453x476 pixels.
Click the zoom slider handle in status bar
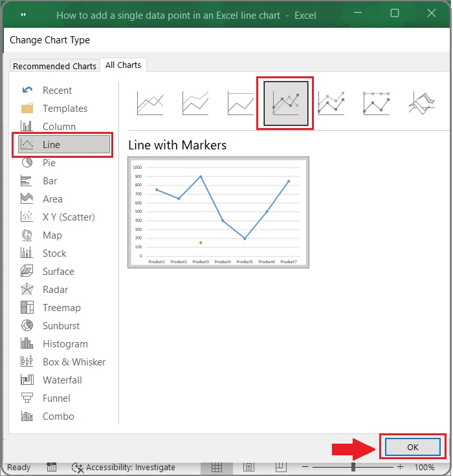coord(353,467)
